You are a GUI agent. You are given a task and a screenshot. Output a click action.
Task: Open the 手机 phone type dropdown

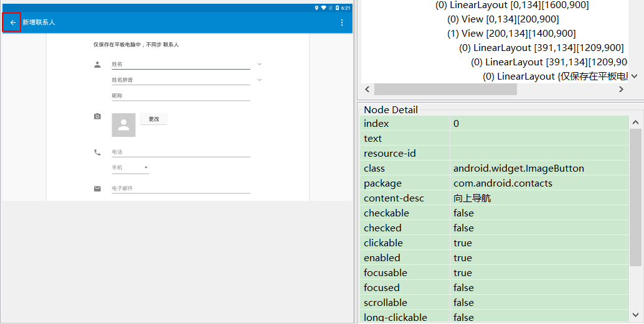click(130, 168)
